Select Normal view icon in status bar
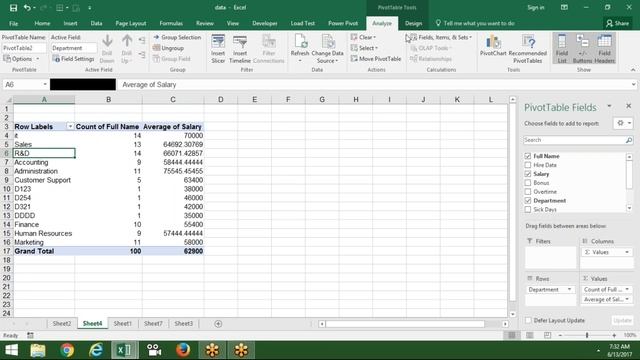Viewport: 640px width, 360px height. click(x=511, y=335)
